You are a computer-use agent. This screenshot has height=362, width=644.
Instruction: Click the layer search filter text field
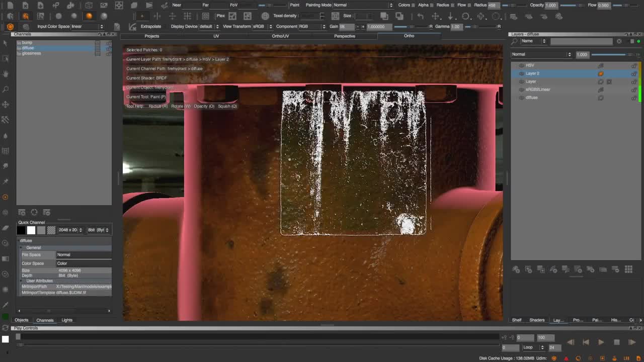(x=581, y=41)
